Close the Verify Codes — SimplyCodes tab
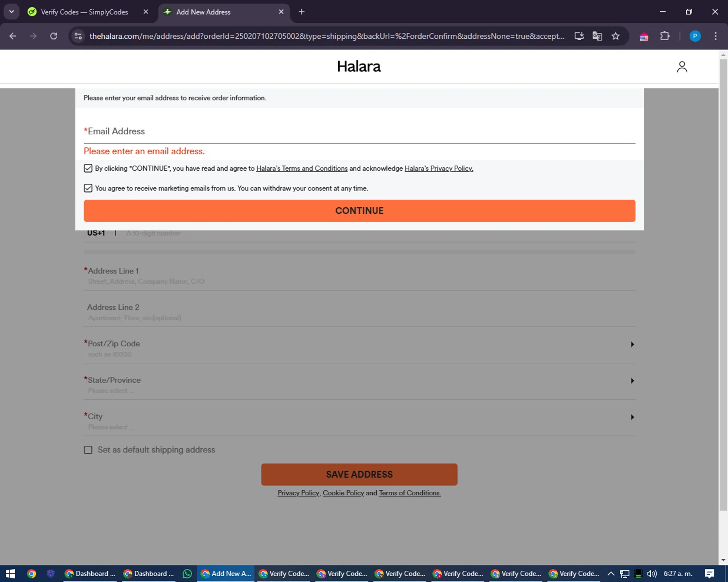Screen dimensions: 728x582 click(146, 12)
